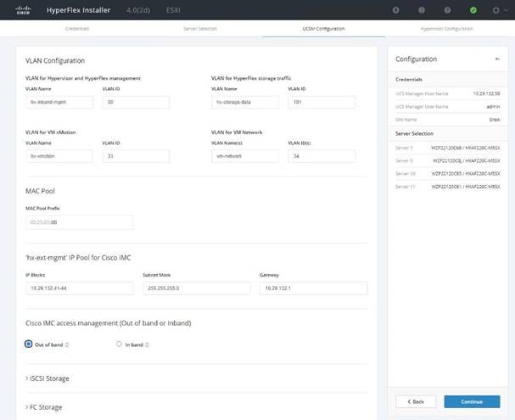Click VLAN for Hypervisor and HyperFlex management label
This screenshot has height=420, width=515.
pos(83,78)
